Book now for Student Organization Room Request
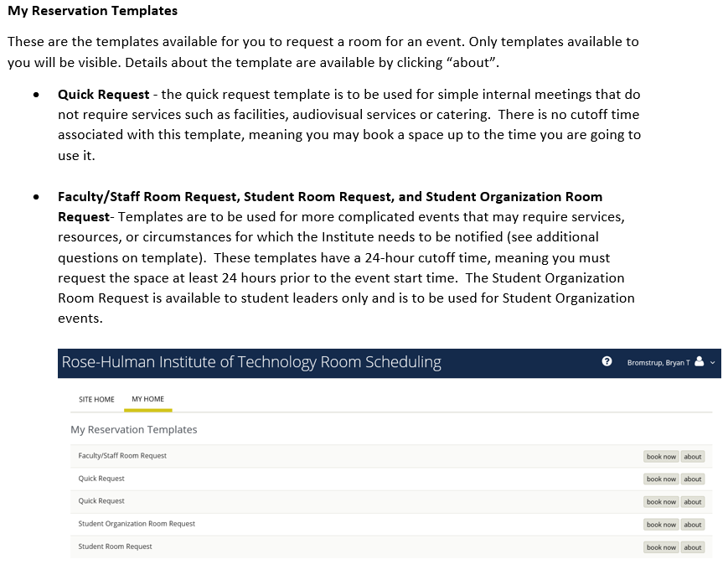728x575 pixels. coord(661,525)
